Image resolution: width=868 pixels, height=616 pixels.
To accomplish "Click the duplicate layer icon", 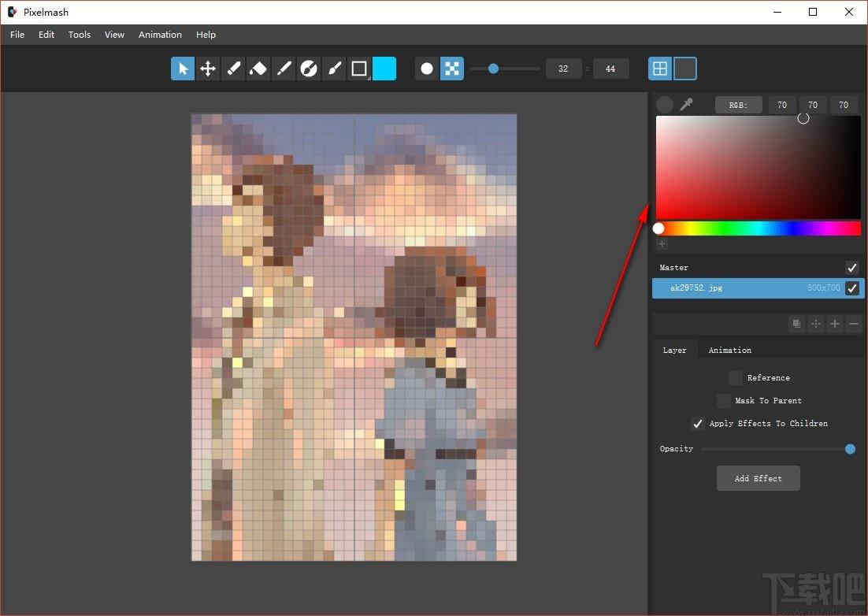I will click(x=796, y=324).
